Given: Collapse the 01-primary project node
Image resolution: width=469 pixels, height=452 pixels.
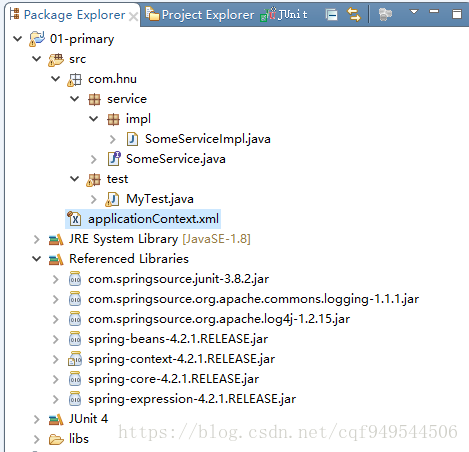Looking at the screenshot, I should pyautogui.click(x=17, y=39).
